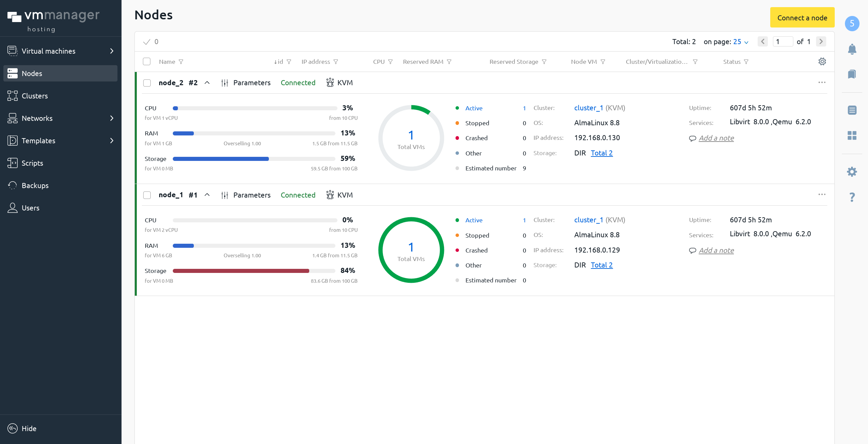Open table column settings gear icon
868x444 pixels.
[822, 61]
